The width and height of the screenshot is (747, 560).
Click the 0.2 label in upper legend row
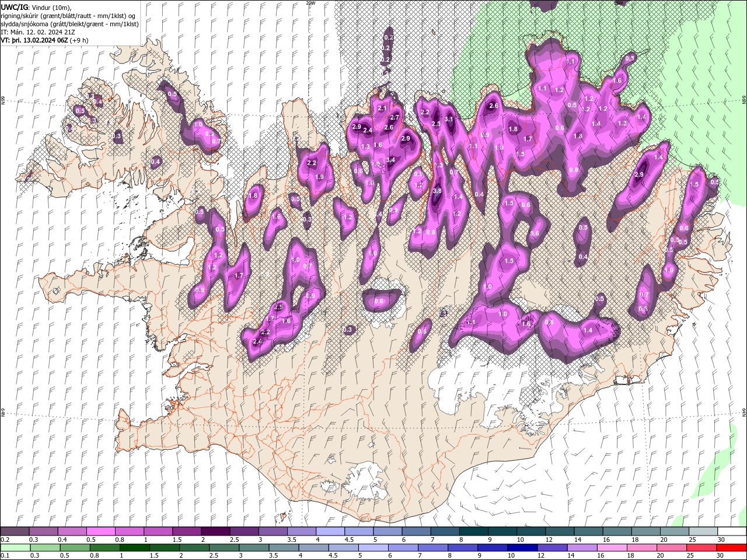[x=5, y=540]
